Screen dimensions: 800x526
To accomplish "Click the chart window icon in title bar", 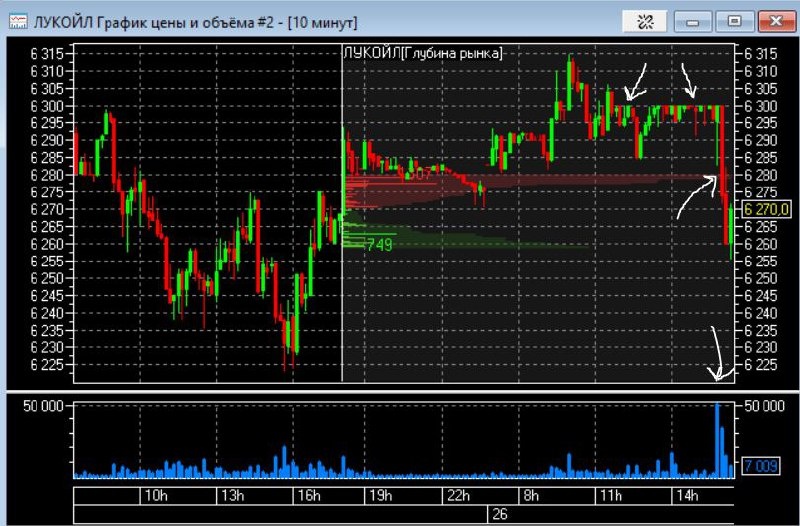I will [x=18, y=22].
